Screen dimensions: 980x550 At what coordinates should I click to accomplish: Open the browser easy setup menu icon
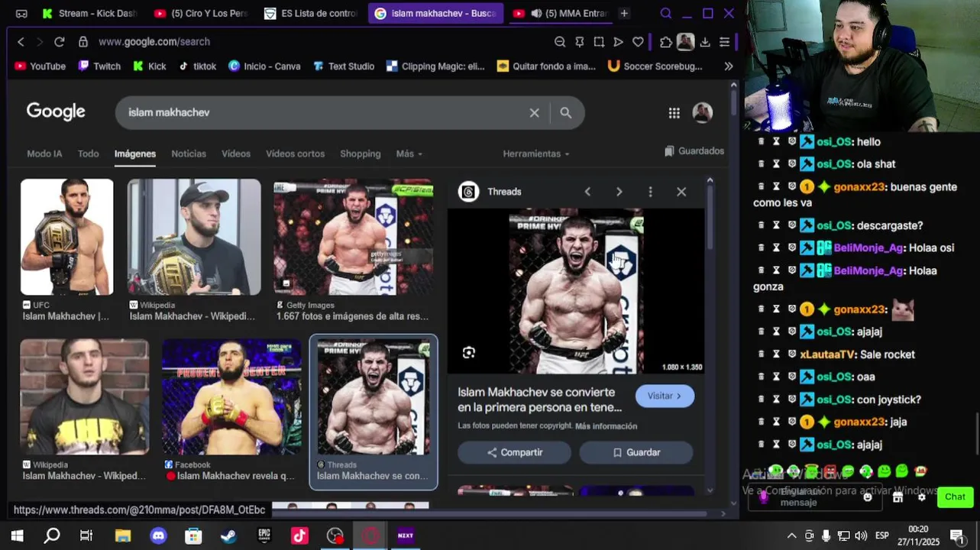(724, 42)
